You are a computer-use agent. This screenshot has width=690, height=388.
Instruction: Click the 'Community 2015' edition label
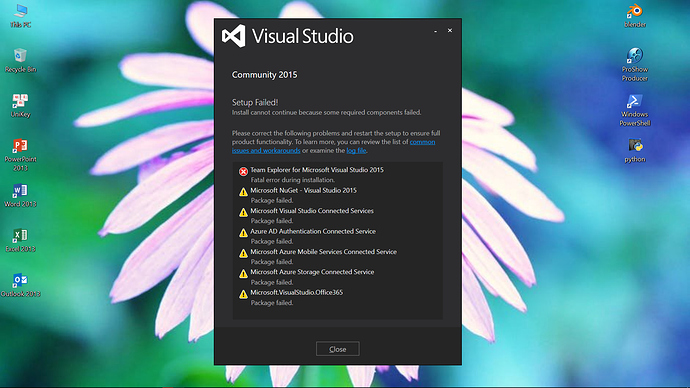point(264,75)
